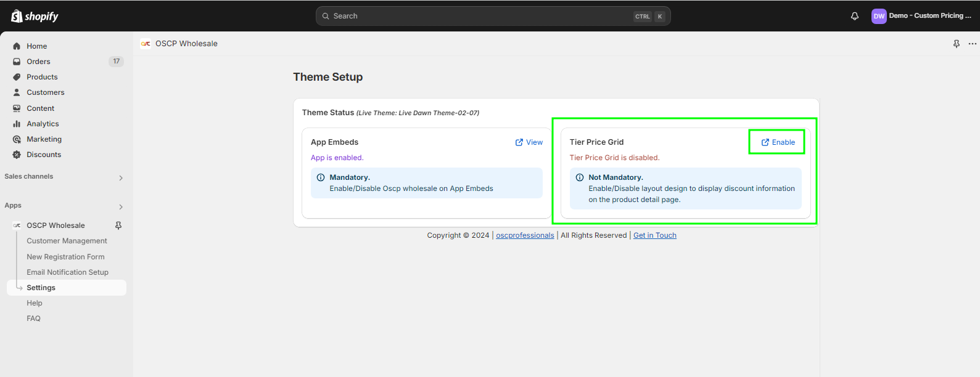This screenshot has height=377, width=980.
Task: Click the Get in Touch link
Action: click(654, 235)
